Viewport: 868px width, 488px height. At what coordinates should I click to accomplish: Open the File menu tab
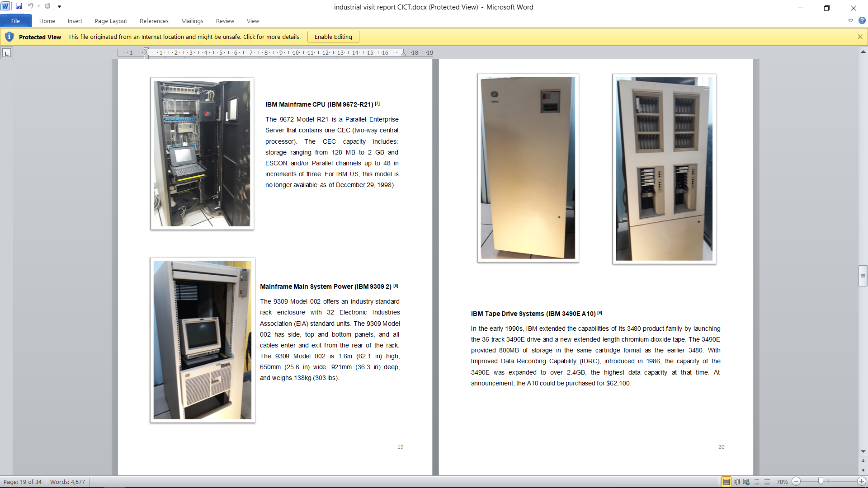tap(15, 21)
